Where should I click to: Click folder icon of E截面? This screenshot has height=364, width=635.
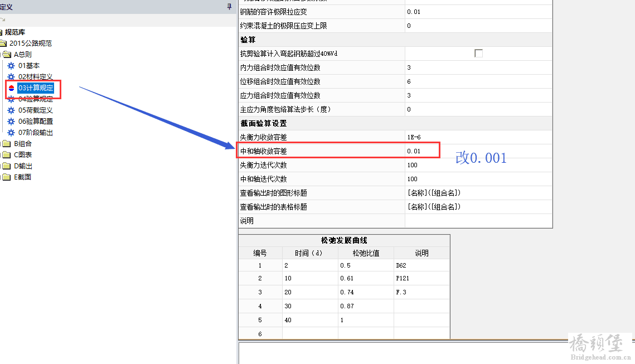pyautogui.click(x=7, y=177)
